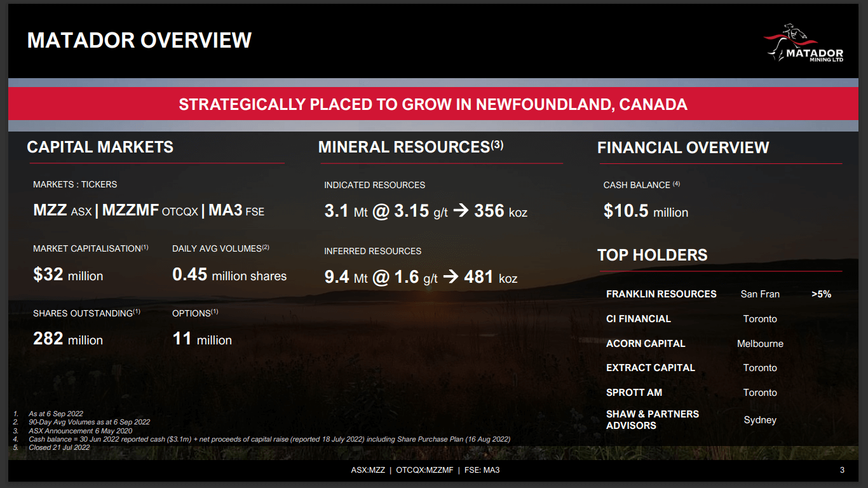Click the slide page number 3
This screenshot has width=868, height=488.
[842, 471]
